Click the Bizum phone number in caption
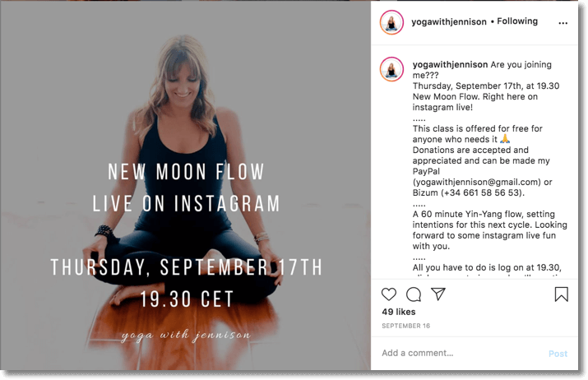This screenshot has height=380, width=588. click(x=484, y=192)
